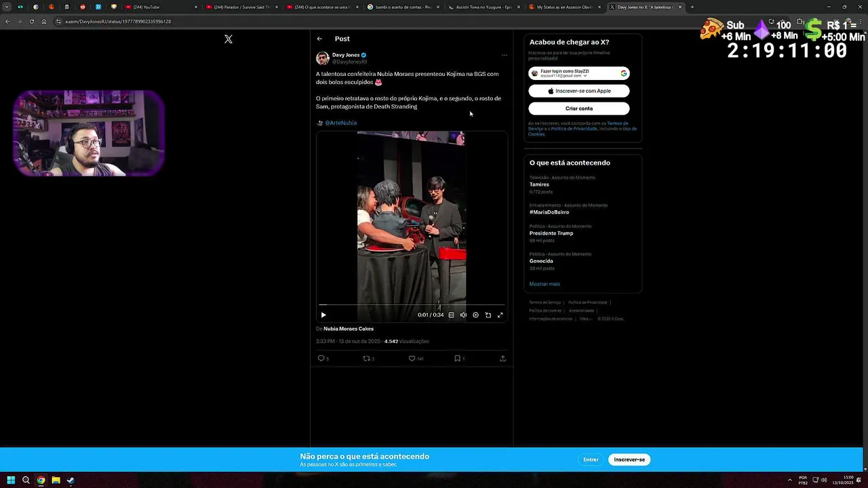Click the video progress bar
This screenshot has width=868, height=488.
(412, 306)
